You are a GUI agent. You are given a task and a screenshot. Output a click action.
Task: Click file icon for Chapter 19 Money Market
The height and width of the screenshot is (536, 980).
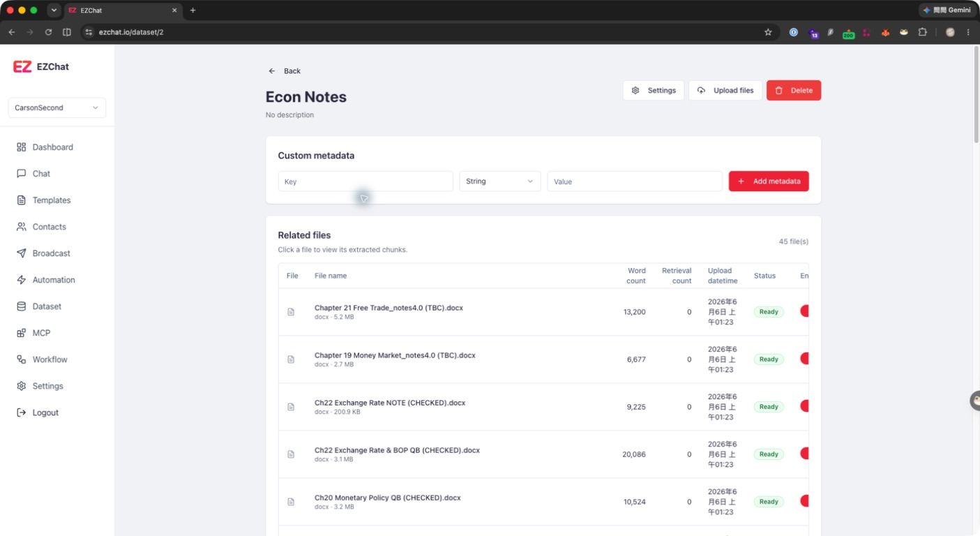(x=291, y=359)
